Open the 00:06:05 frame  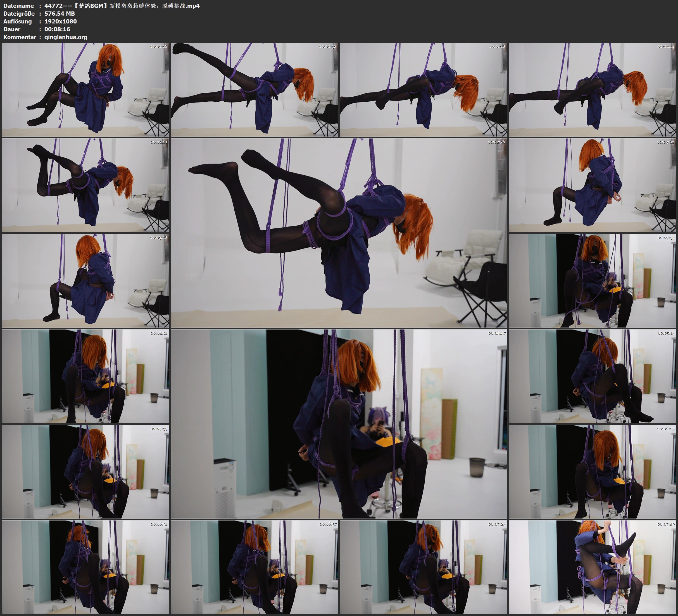[x=592, y=472]
